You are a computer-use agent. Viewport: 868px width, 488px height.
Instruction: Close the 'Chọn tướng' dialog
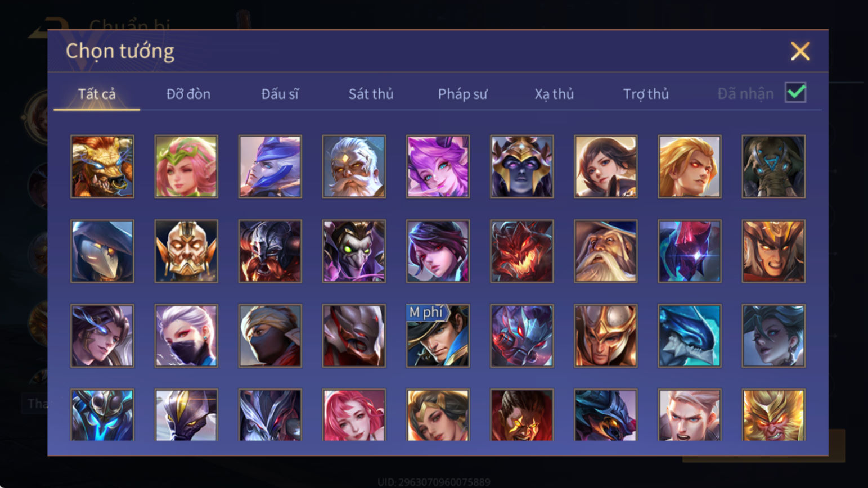click(800, 51)
